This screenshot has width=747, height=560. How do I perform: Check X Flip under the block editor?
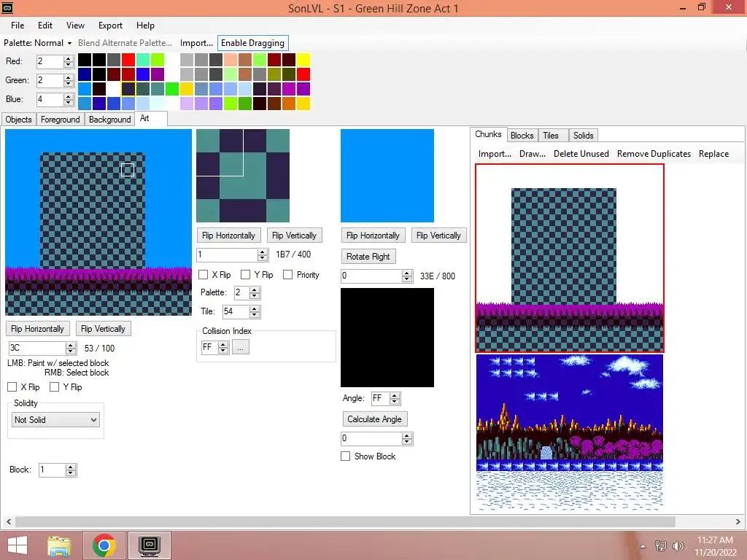204,275
